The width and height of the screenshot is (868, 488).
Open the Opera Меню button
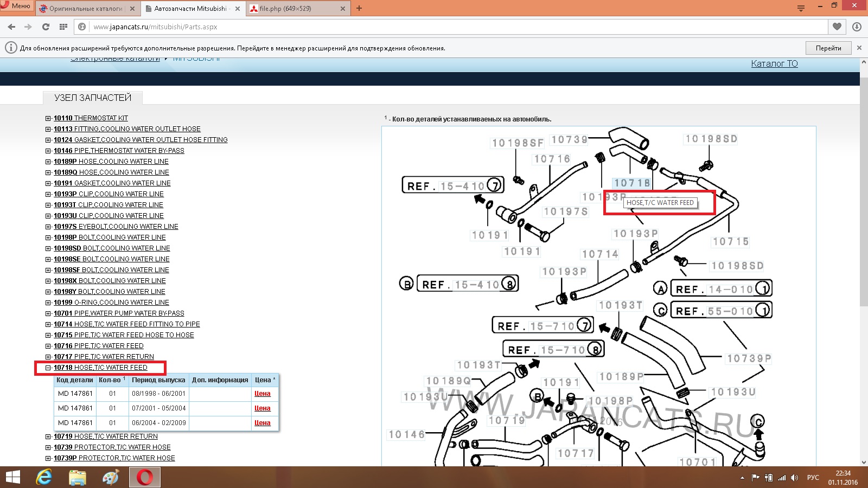click(x=16, y=6)
